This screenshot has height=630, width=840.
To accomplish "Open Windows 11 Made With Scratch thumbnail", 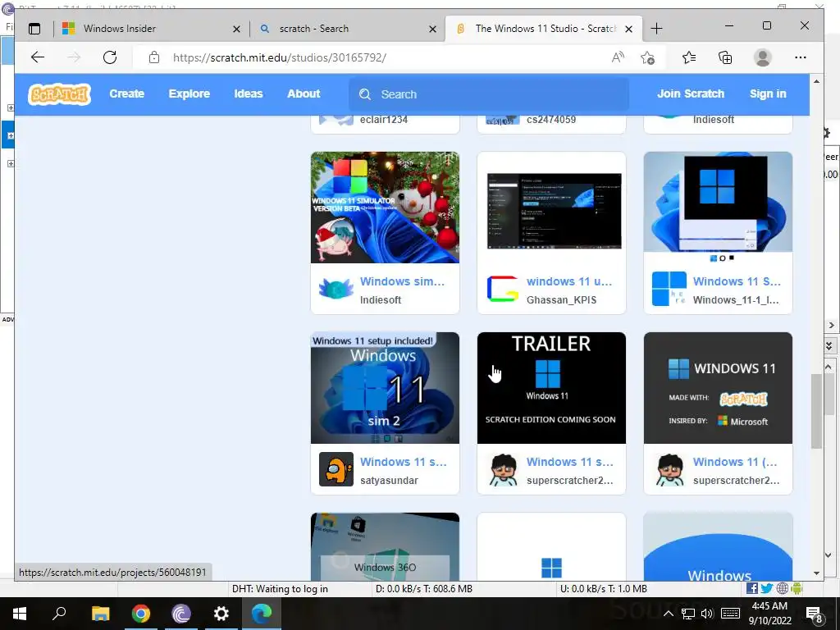I will [x=718, y=388].
